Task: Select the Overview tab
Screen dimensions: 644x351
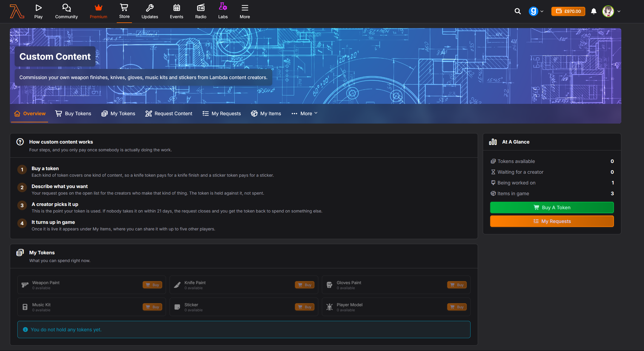Action: tap(30, 113)
